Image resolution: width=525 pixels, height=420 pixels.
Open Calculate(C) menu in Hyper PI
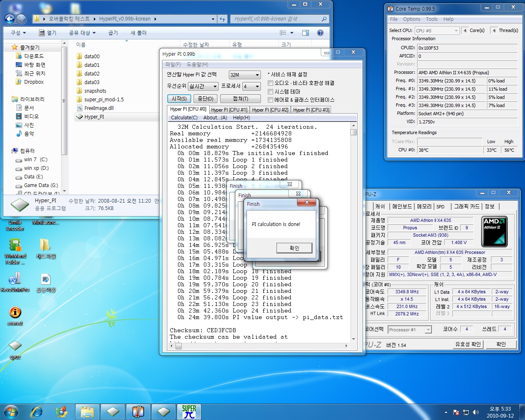click(184, 118)
